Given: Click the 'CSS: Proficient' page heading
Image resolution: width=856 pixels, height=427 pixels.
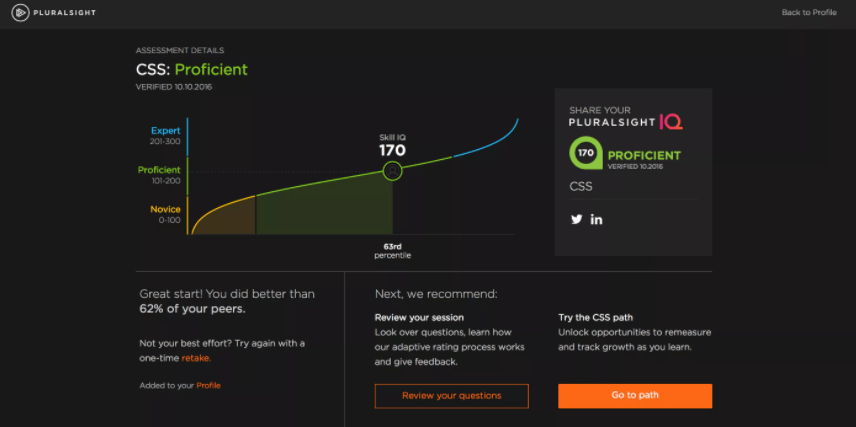Looking at the screenshot, I should [191, 69].
